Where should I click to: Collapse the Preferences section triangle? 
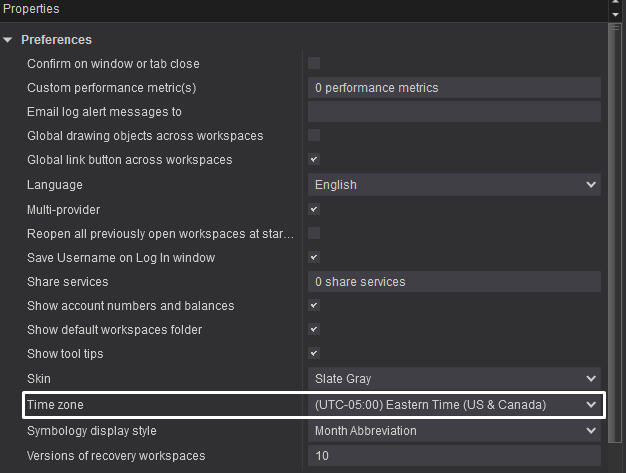click(x=9, y=40)
